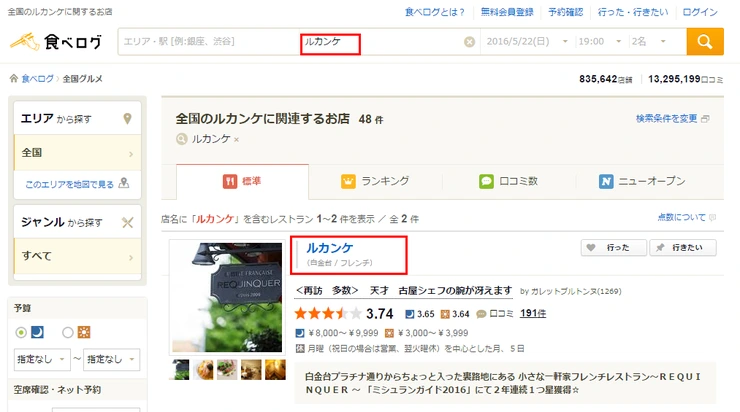Viewport: 740px width, 412px height.
Task: Switch to the 口コミ数 tab
Action: point(508,181)
